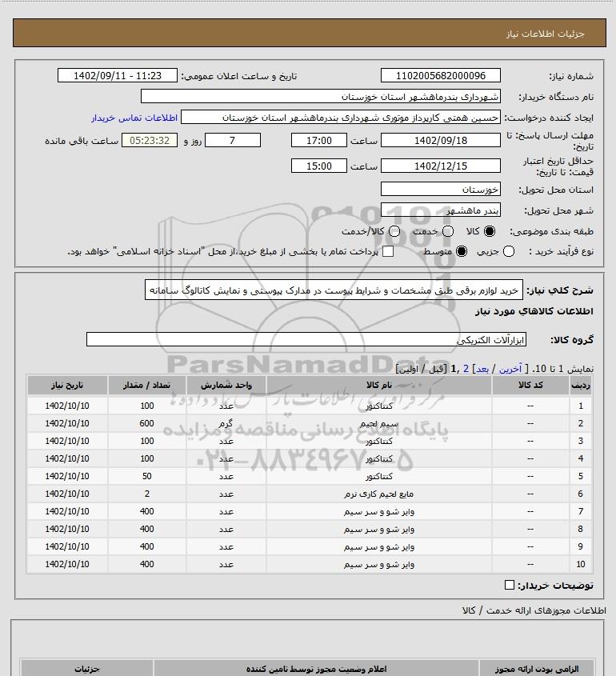Select the کالا radio button
616x676 pixels.
(490, 231)
